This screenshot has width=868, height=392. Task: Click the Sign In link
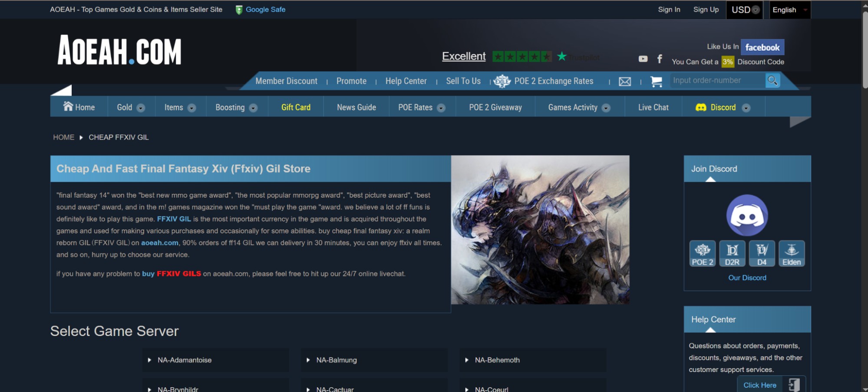click(x=669, y=10)
